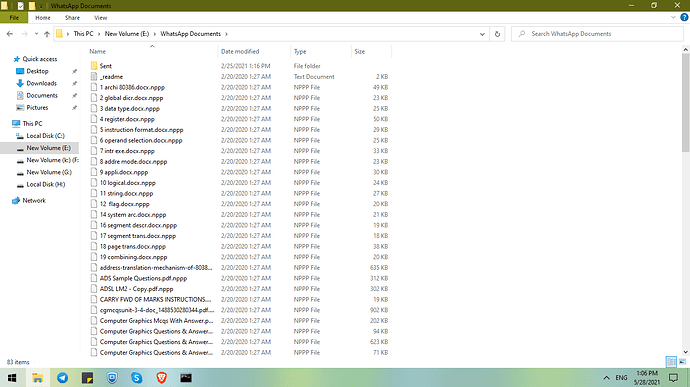The image size is (690, 387).
Task: Select New Volume (G:) in sidebar
Action: 49,172
